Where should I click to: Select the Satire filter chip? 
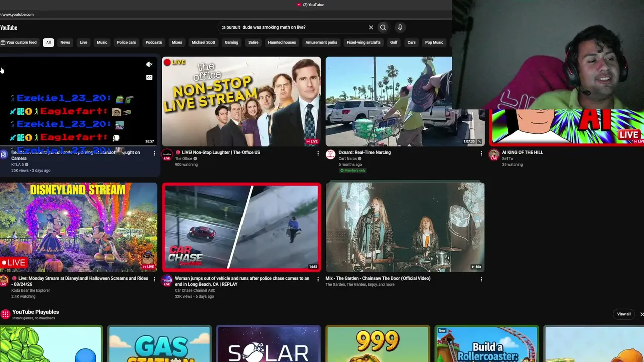click(x=253, y=42)
